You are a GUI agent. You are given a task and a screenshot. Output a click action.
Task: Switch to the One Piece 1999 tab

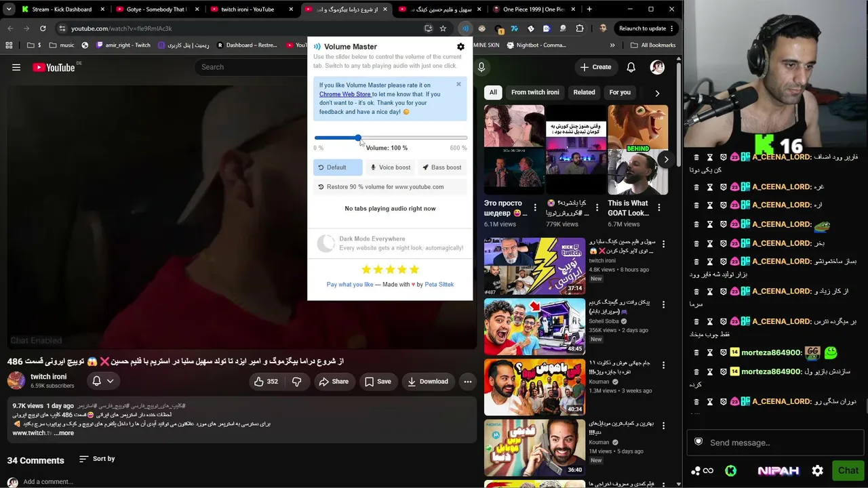[532, 9]
